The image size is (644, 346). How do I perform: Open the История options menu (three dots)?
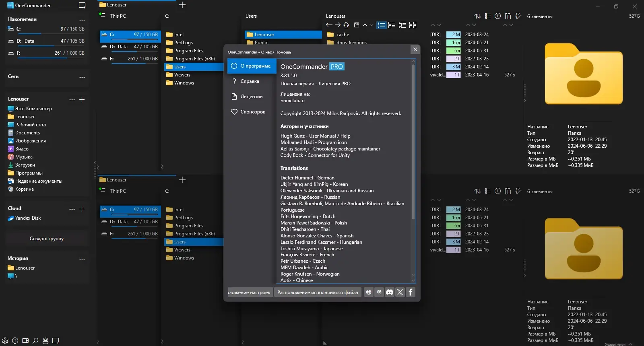click(82, 259)
